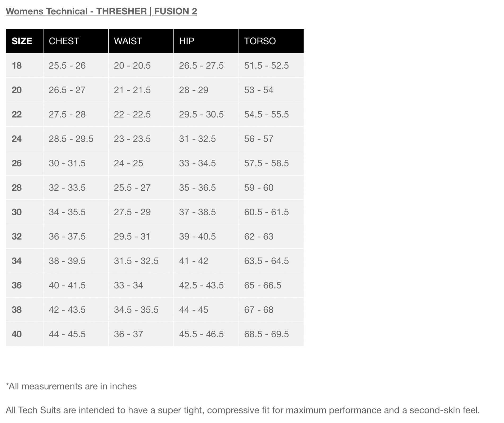Select size 22 waist value 22 - 22.5
504x423 pixels.
click(x=132, y=114)
